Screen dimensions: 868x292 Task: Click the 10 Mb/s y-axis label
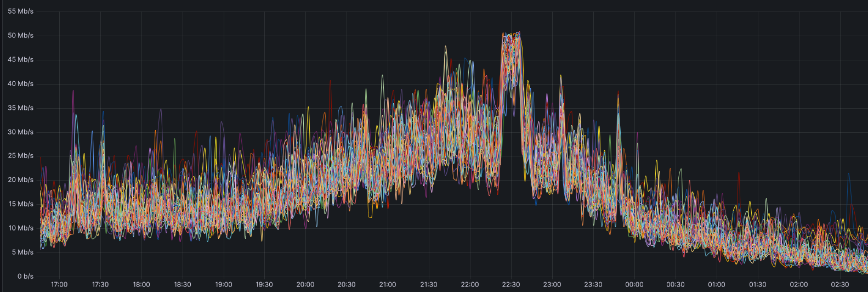(x=20, y=228)
